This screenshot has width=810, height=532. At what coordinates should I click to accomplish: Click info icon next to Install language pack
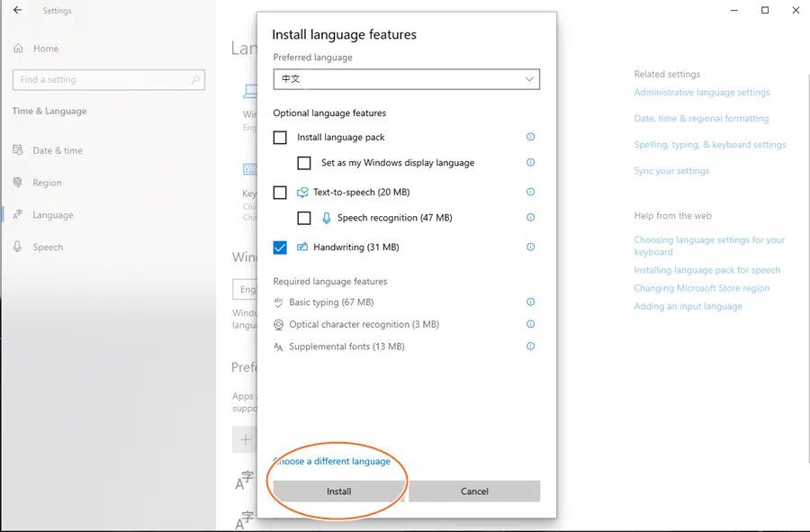point(530,137)
